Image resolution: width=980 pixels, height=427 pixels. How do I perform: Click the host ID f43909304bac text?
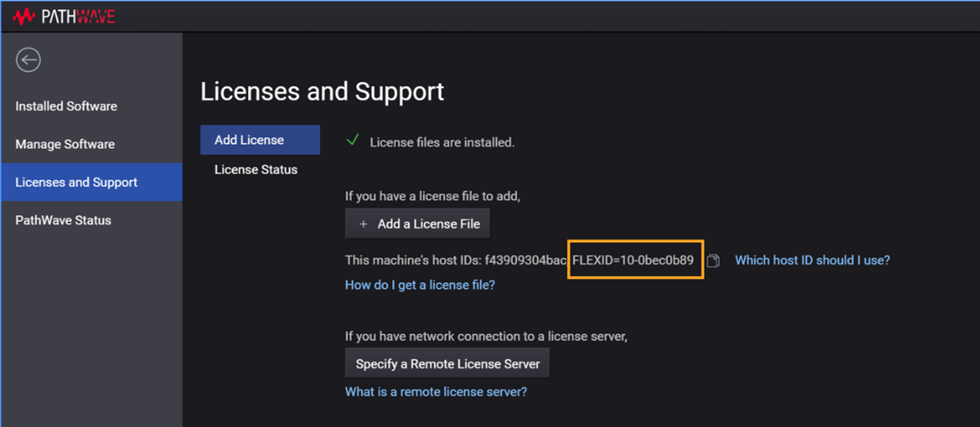[526, 260]
